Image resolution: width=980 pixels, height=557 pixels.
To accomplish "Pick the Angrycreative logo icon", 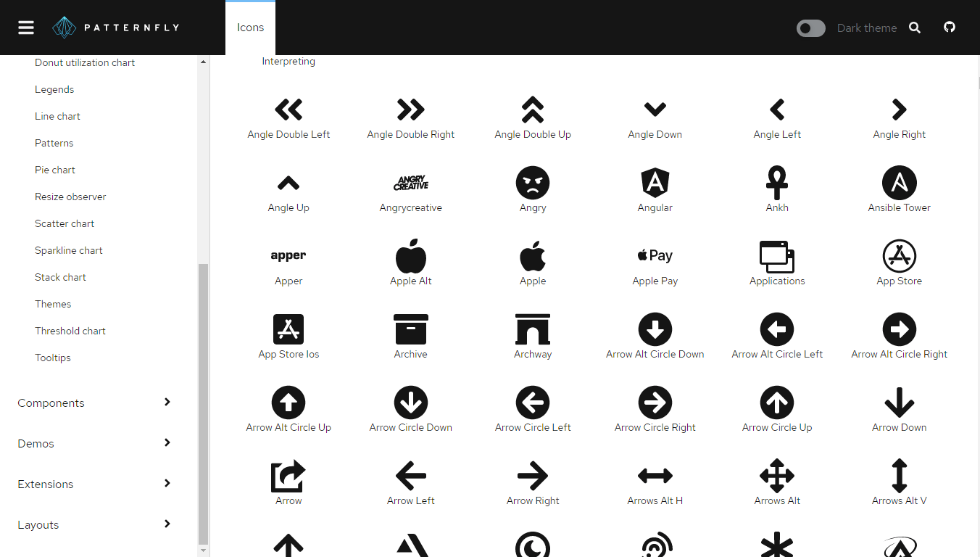I will click(x=411, y=183).
